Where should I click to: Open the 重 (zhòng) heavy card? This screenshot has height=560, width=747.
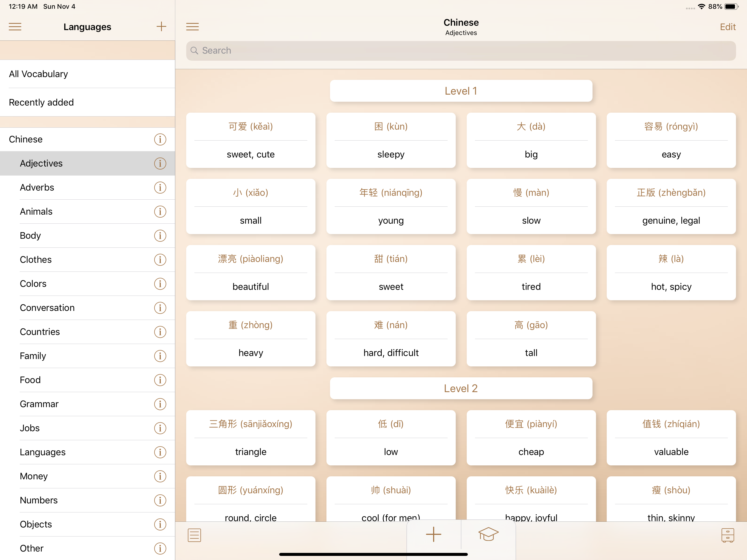[250, 339]
